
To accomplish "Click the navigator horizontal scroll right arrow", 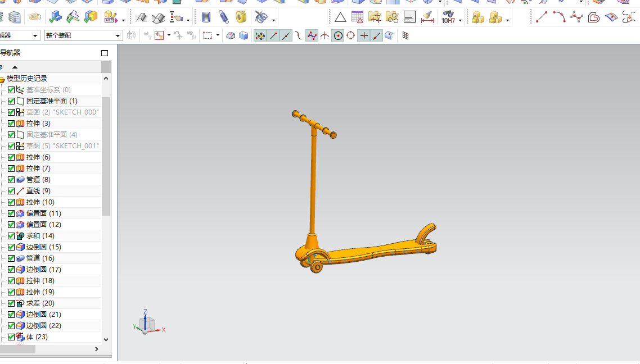I will pyautogui.click(x=97, y=349).
